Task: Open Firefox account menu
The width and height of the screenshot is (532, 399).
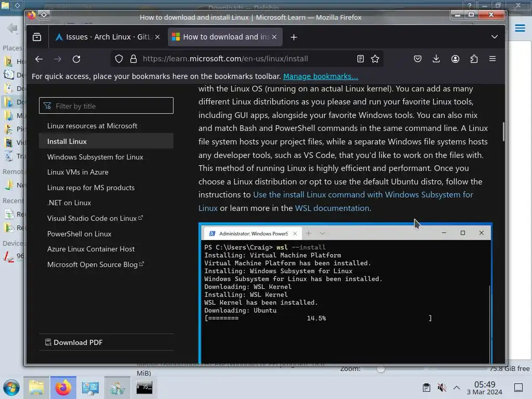Action: (455, 59)
